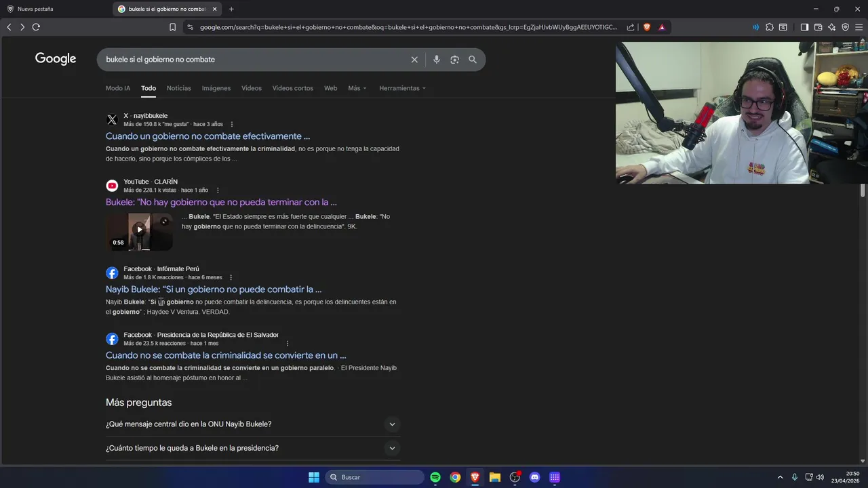The image size is (868, 488).
Task: Open File Explorer from the taskbar
Action: 495,477
